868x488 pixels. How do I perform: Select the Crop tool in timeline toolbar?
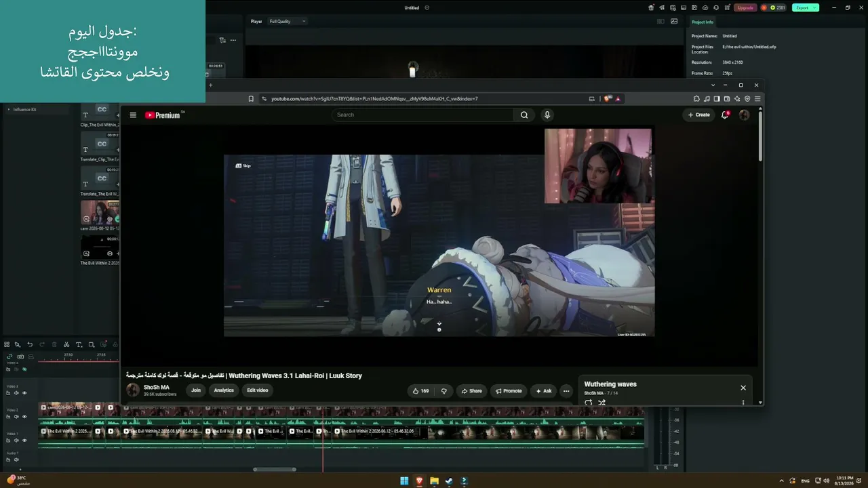point(92,344)
